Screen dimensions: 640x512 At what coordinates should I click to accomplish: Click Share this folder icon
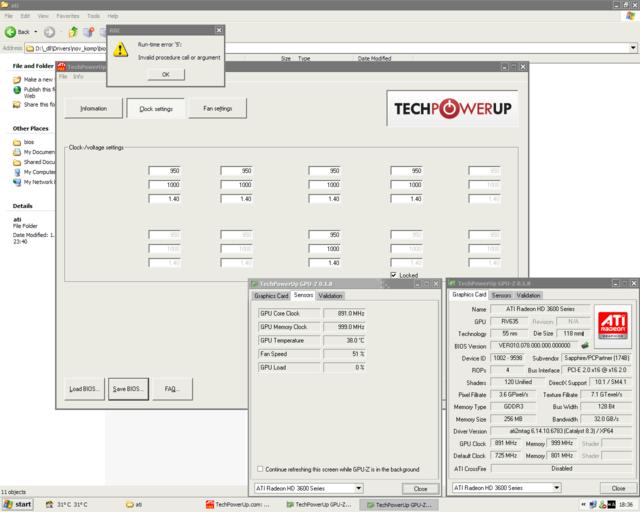coord(17,105)
